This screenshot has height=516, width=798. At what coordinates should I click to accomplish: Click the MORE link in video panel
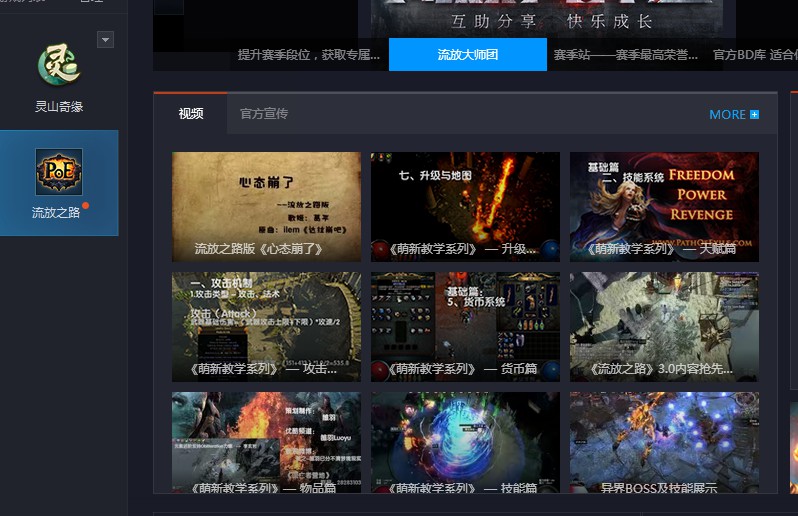click(x=727, y=114)
